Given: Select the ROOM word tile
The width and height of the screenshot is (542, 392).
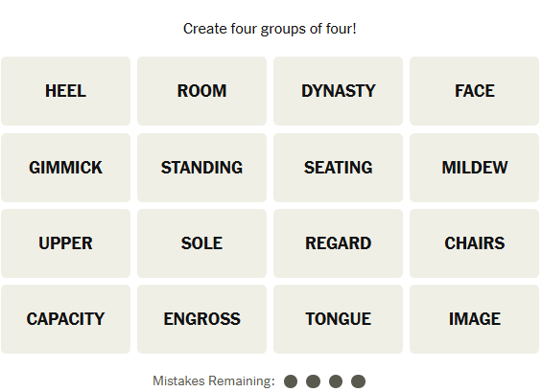Looking at the screenshot, I should 201,91.
